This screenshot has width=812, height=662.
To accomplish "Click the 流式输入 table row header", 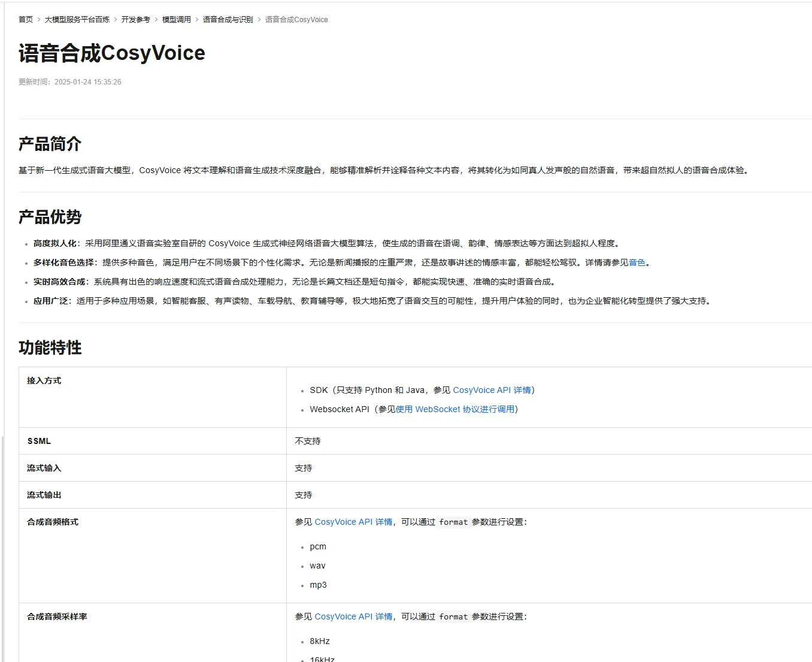I will (44, 468).
